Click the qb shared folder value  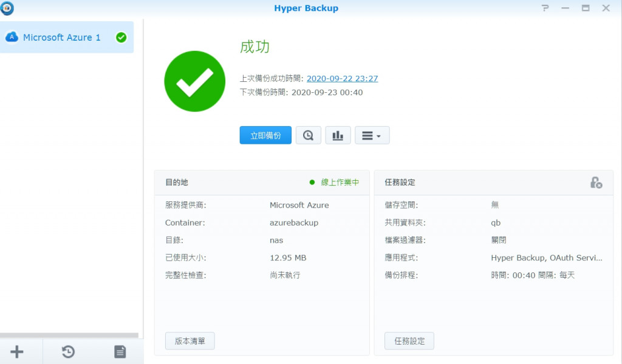pos(496,223)
